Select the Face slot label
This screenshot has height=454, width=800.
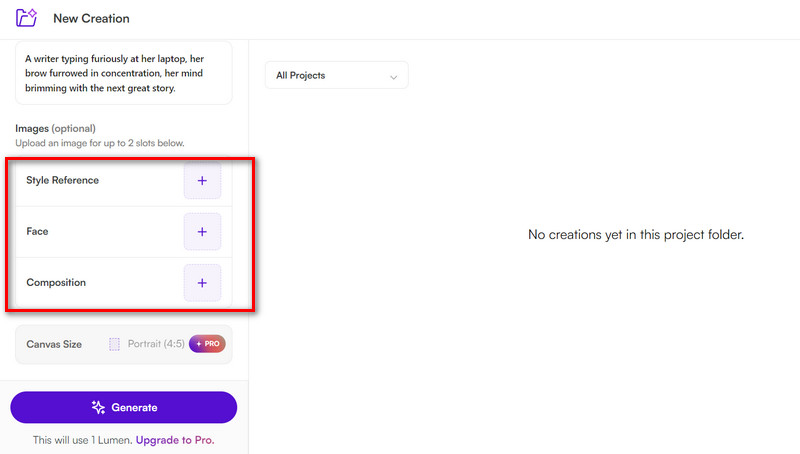37,232
